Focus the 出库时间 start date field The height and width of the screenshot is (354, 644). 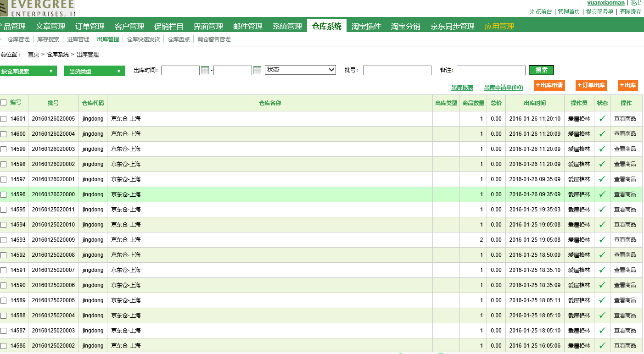pyautogui.click(x=180, y=70)
